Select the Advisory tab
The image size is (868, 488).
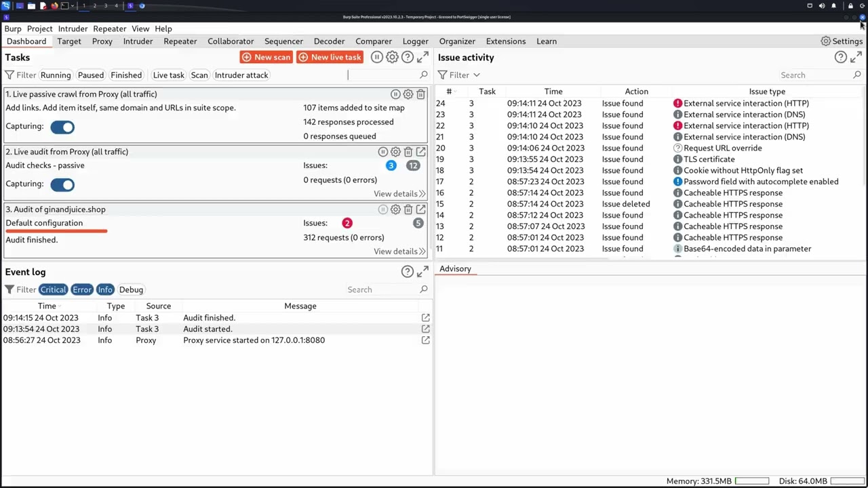coord(455,269)
